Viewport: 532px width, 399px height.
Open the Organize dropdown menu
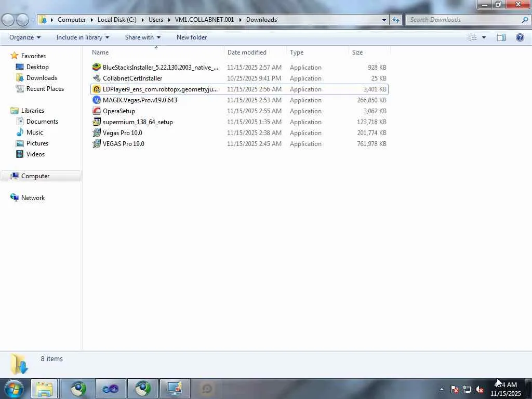[25, 37]
